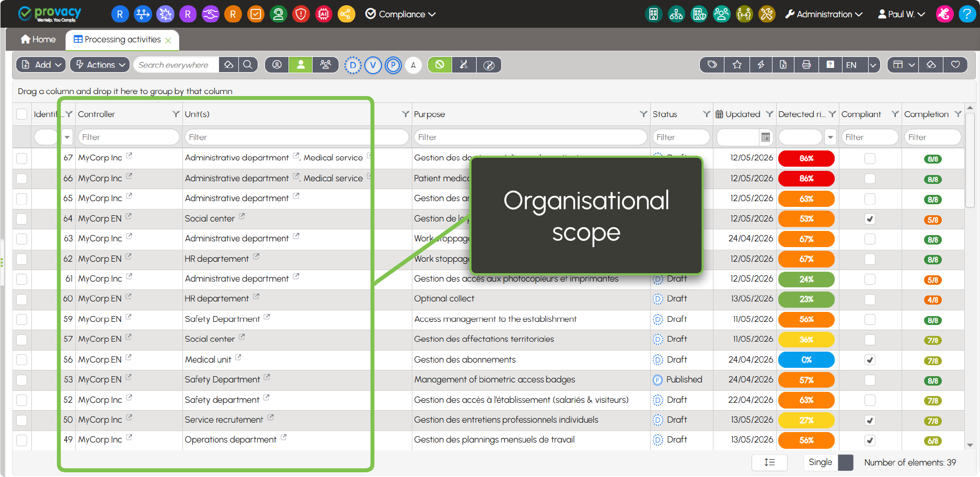Click the print icon in toolbar
This screenshot has width=980, height=477.
pos(806,65)
